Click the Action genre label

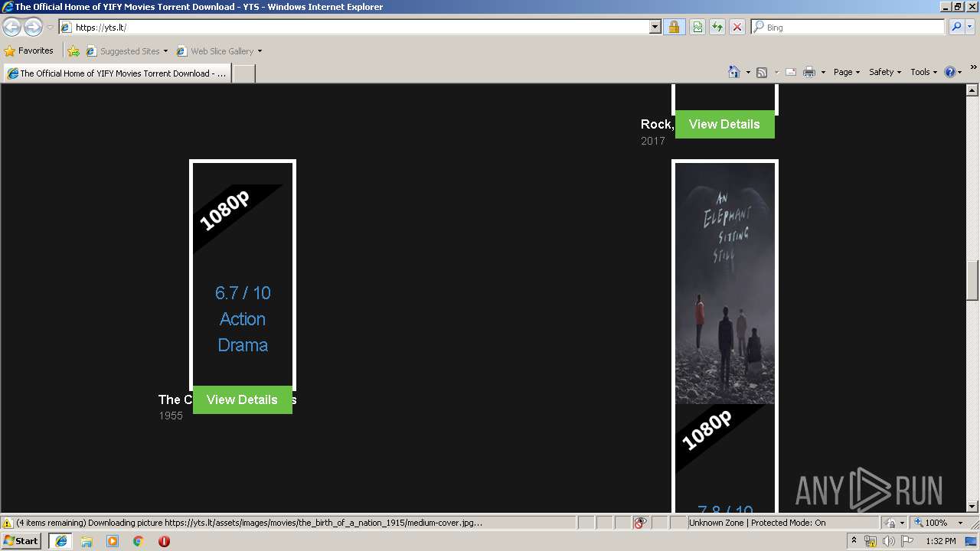[243, 319]
